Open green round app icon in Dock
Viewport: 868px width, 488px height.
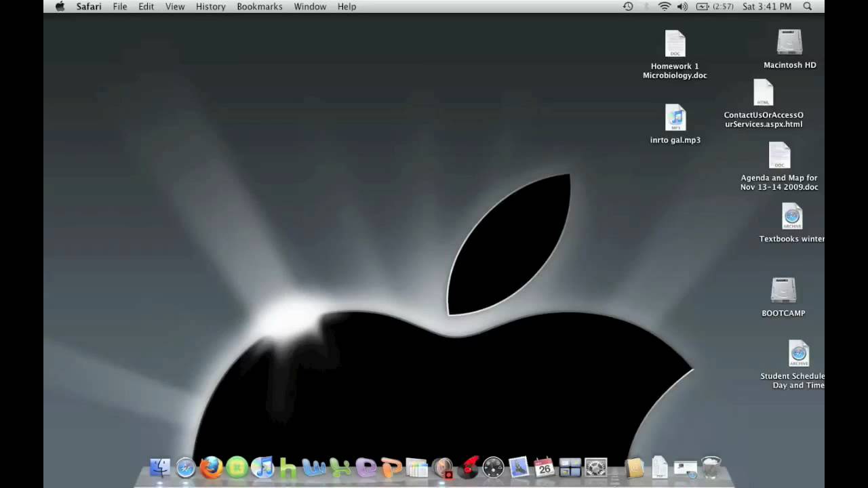[x=237, y=468]
